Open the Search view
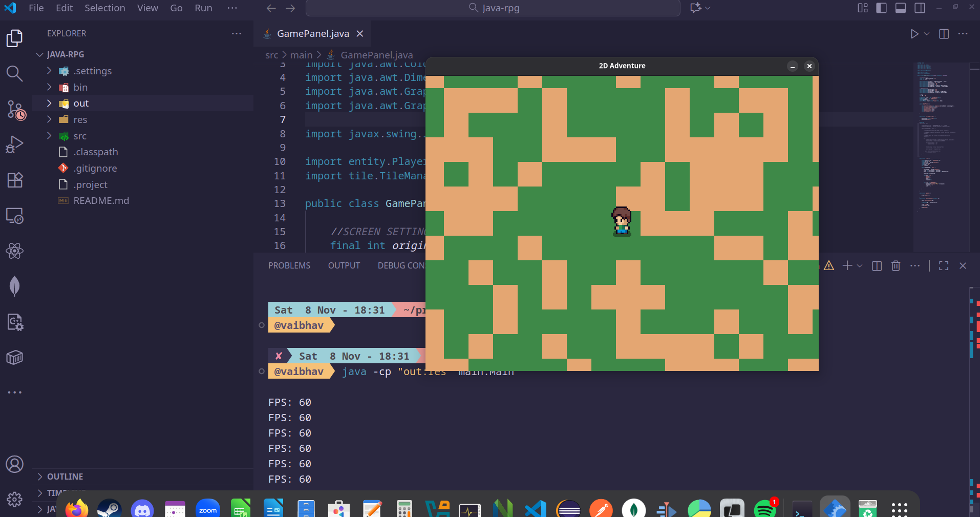Screen dimensions: 980x517 coord(14,74)
